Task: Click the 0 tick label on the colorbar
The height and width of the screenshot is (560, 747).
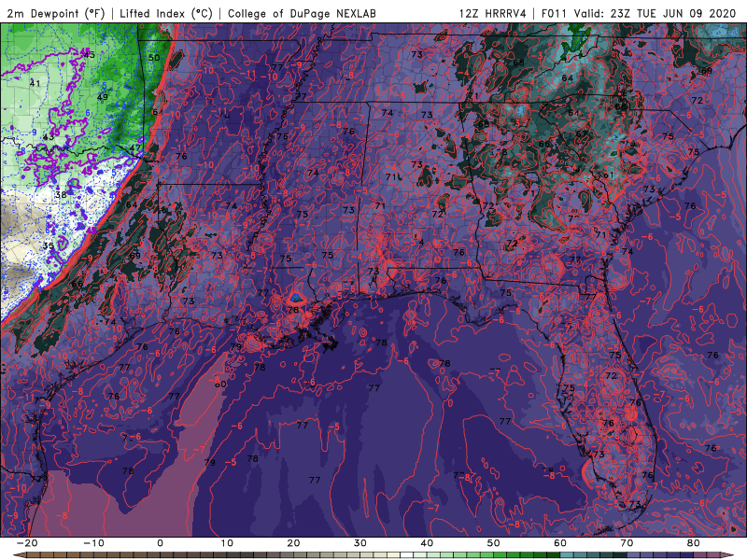Action: [160, 543]
